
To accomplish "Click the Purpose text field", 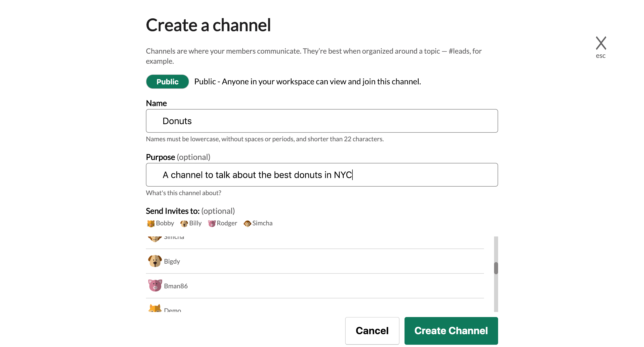I will click(322, 175).
